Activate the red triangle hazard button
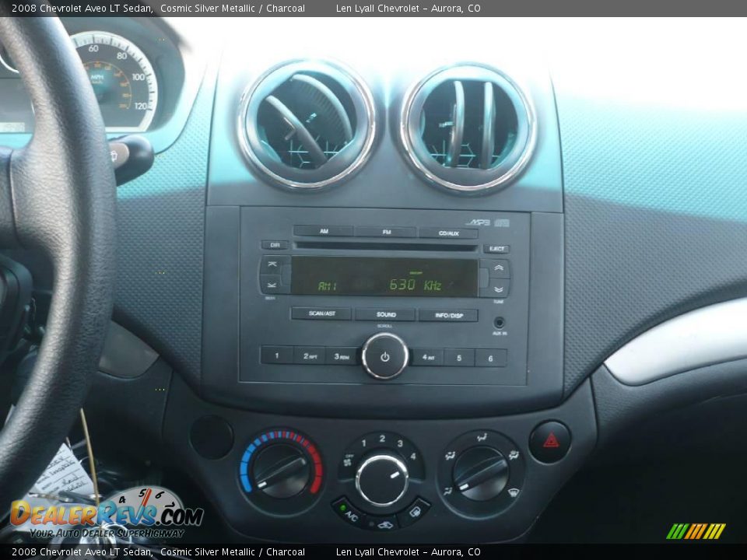This screenshot has height=560, width=747. click(x=551, y=442)
